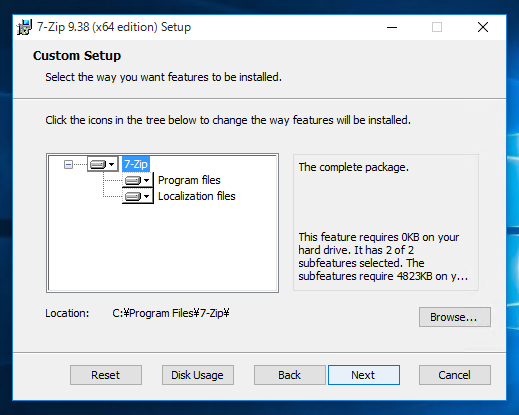Click the 'Custom Setup' heading
Viewport: 519px width, 415px height.
[77, 56]
